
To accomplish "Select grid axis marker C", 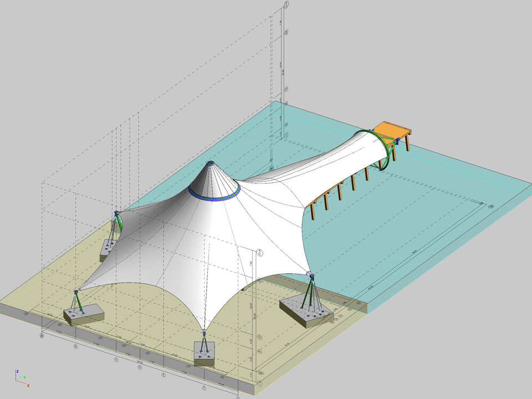I will (116, 360).
